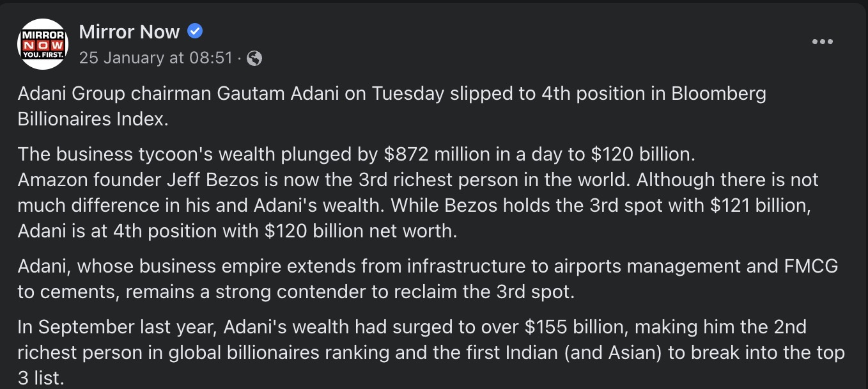Click the blue verified badge icon
868x389 pixels.
point(195,31)
